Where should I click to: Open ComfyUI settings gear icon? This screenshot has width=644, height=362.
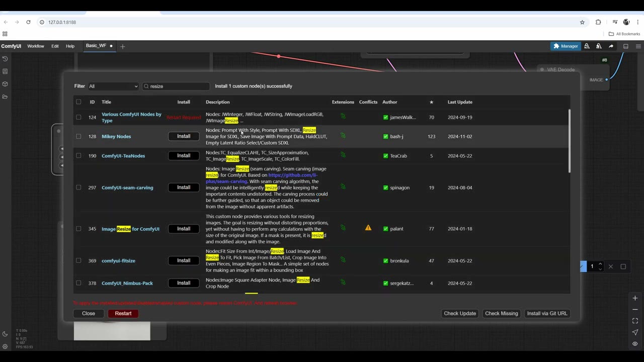[x=5, y=346]
